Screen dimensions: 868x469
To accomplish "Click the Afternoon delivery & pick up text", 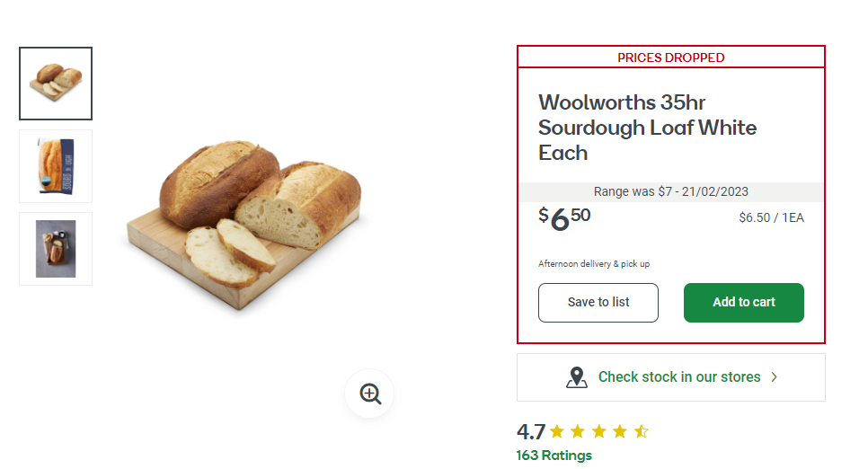I will pos(594,264).
